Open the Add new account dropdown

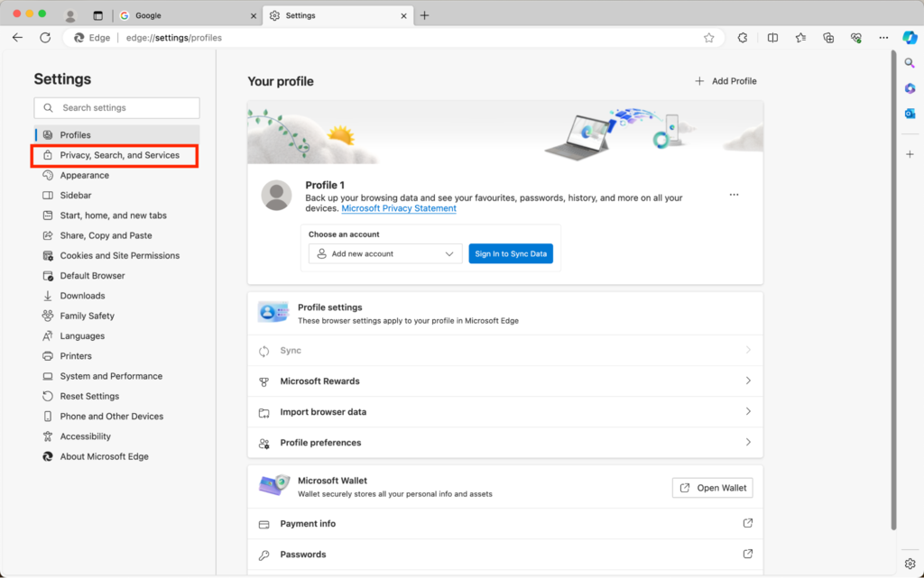tap(384, 253)
